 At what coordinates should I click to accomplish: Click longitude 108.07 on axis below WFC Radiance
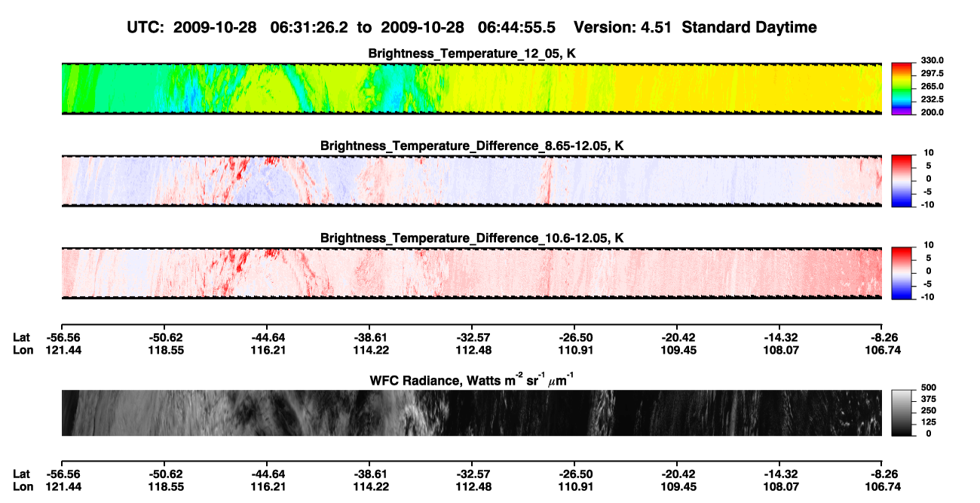coord(779,486)
